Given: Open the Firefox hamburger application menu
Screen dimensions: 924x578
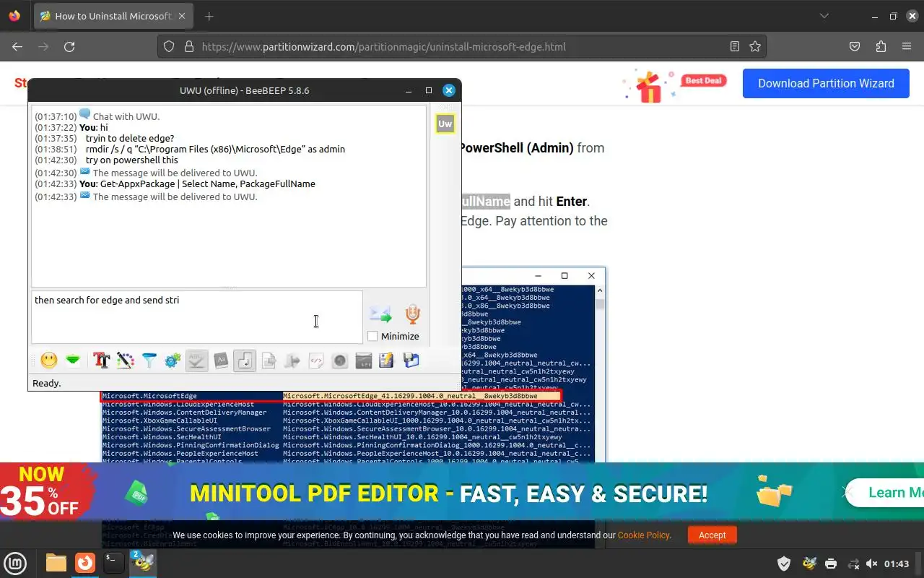Looking at the screenshot, I should tap(907, 46).
